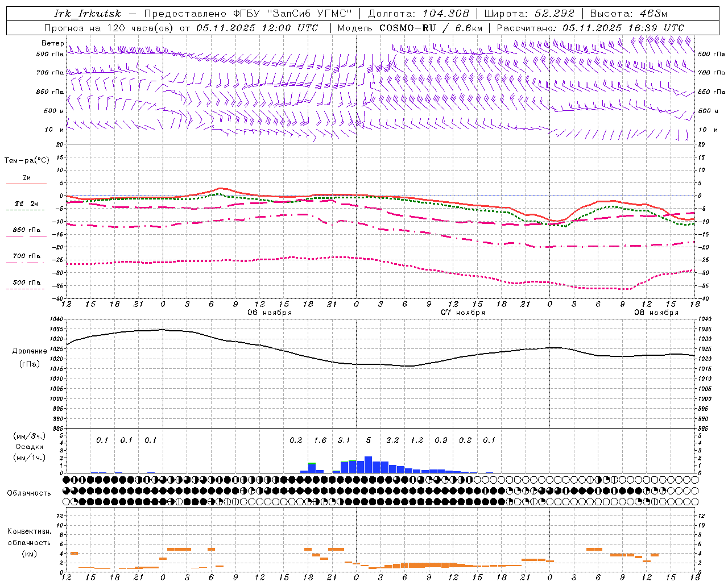Select the '07 ноября' date label
Viewport: 728px width, 582px height.
pos(463,312)
